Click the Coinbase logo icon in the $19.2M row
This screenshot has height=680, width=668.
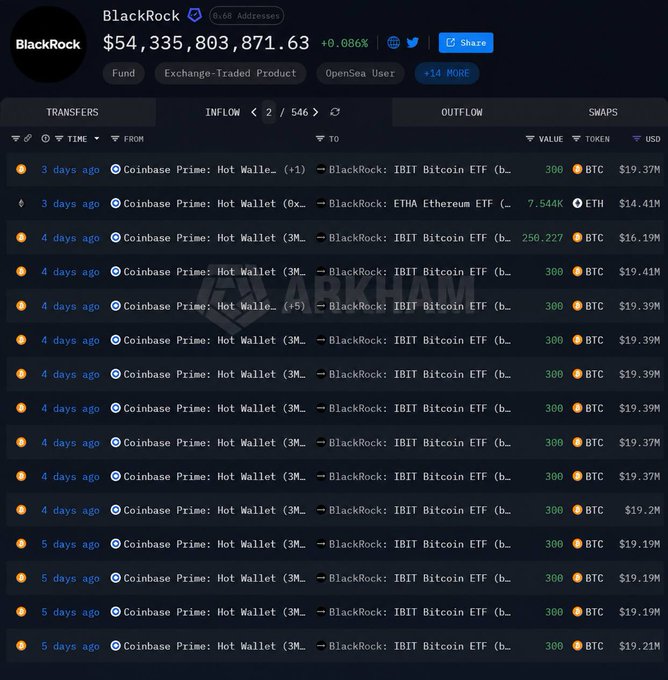click(115, 510)
